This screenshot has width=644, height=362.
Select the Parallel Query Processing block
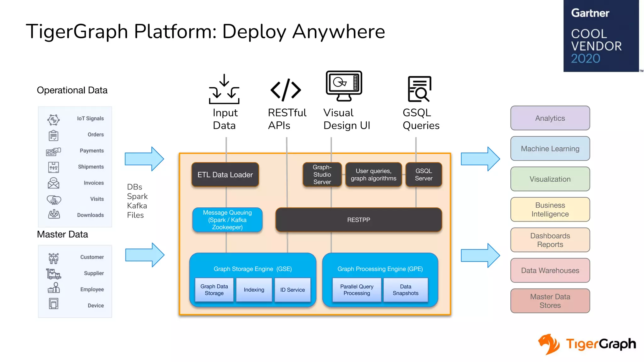click(357, 290)
